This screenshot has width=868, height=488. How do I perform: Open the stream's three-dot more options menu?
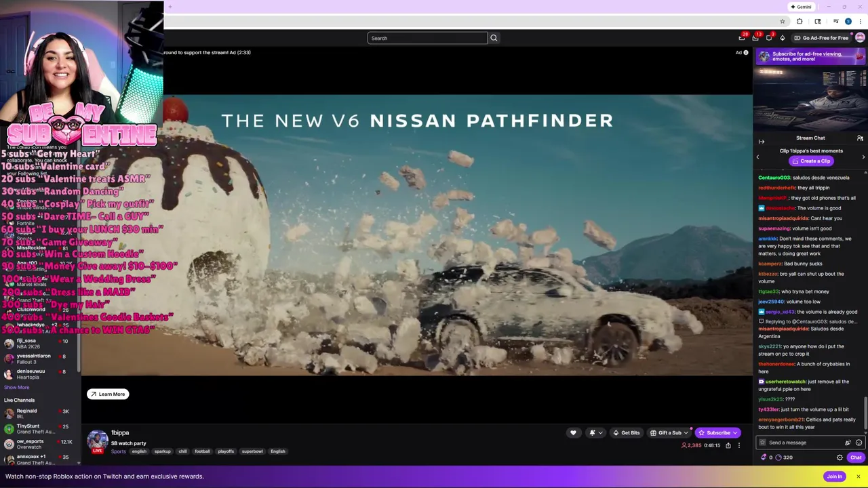coord(738,445)
